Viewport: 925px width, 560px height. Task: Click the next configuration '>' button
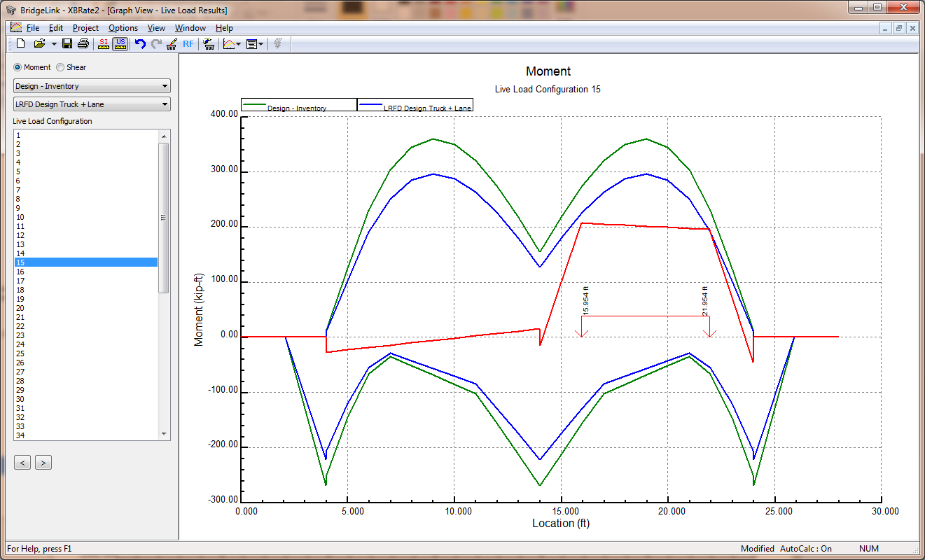[43, 463]
